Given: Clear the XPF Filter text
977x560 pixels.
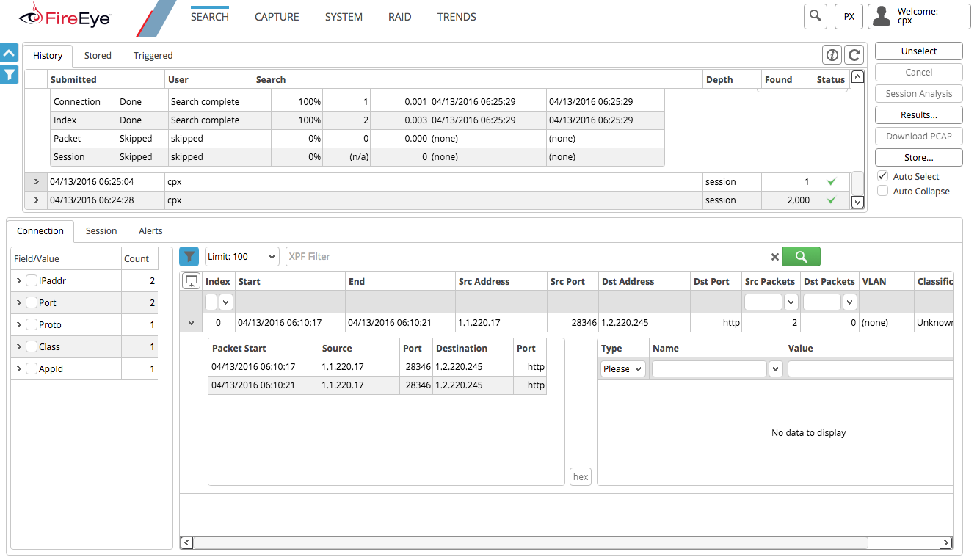Looking at the screenshot, I should pyautogui.click(x=774, y=257).
